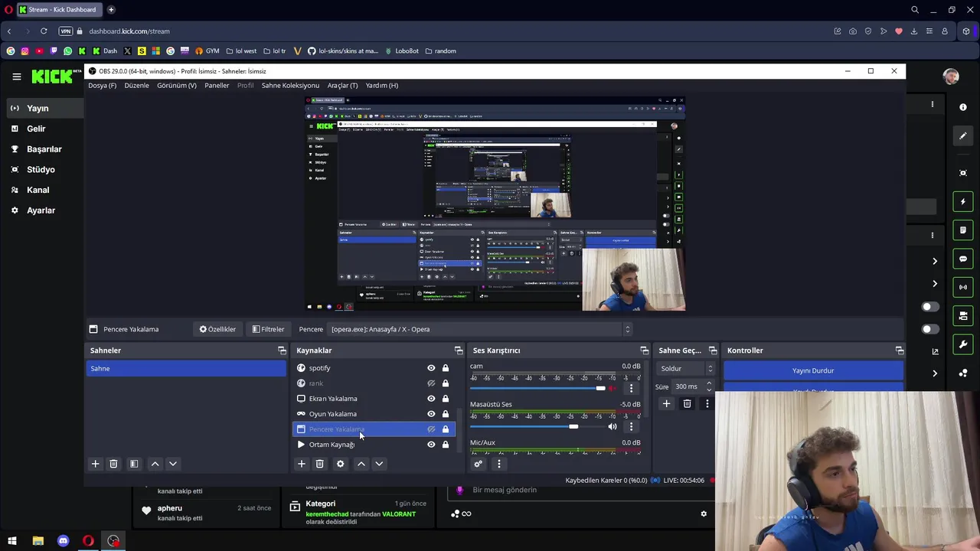Add a scene transition with plus icon

[x=666, y=403]
